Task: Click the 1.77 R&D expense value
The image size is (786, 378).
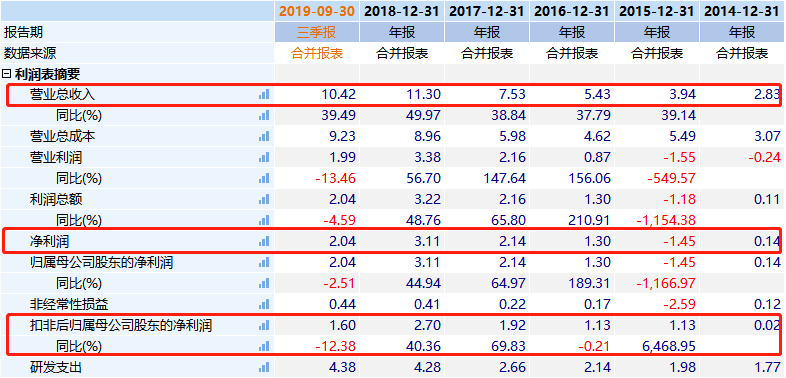Action: tap(768, 367)
